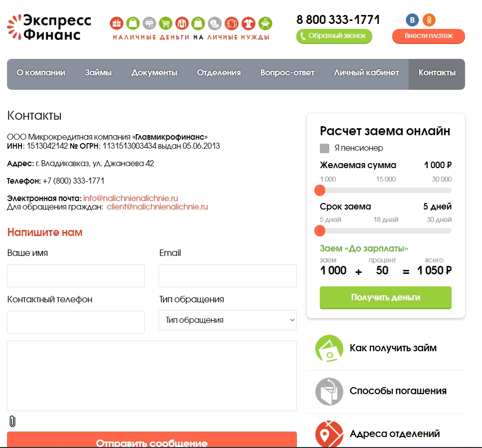This screenshot has width=482, height=448.
Task: Click the green shopping bag icon beside the suit jacket
Action: tap(198, 23)
